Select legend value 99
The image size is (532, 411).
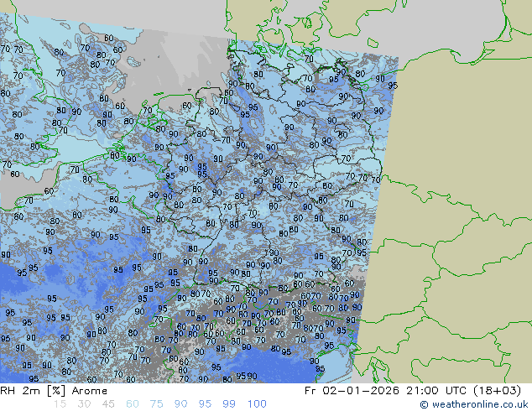tap(229, 404)
